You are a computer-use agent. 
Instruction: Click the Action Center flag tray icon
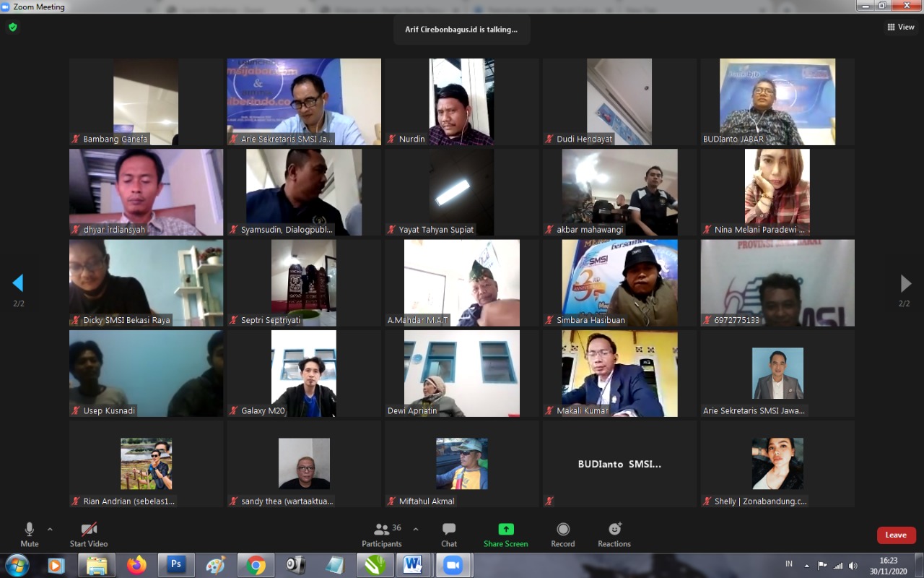[822, 565]
